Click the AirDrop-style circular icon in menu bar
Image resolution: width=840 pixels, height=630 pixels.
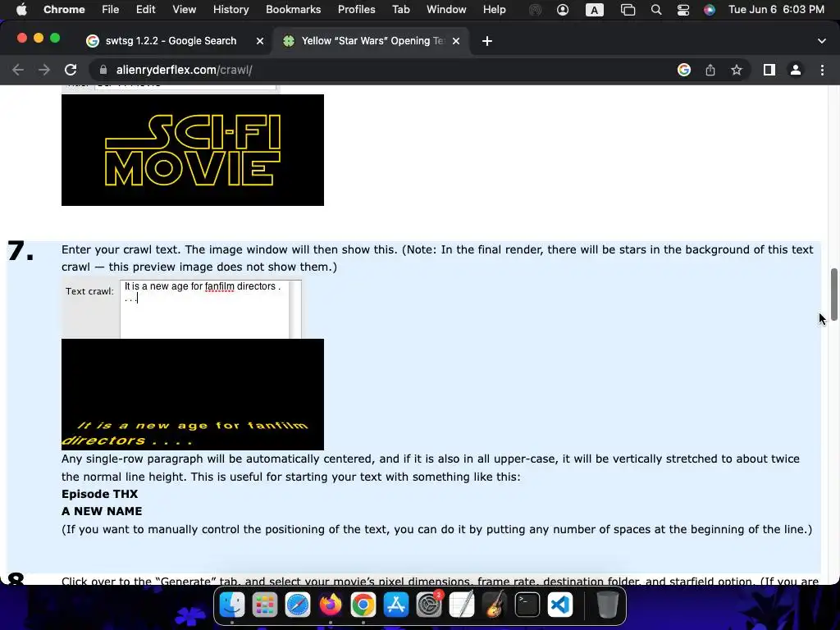pyautogui.click(x=535, y=10)
